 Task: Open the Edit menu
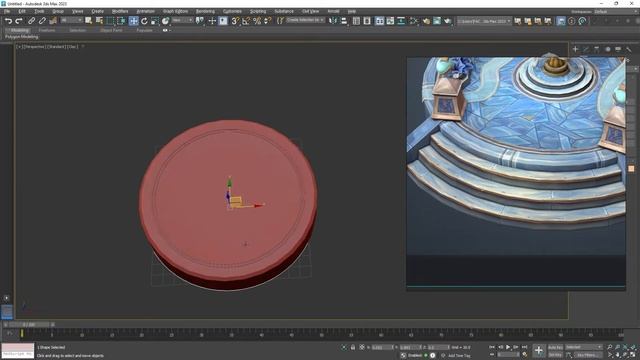pos(22,11)
